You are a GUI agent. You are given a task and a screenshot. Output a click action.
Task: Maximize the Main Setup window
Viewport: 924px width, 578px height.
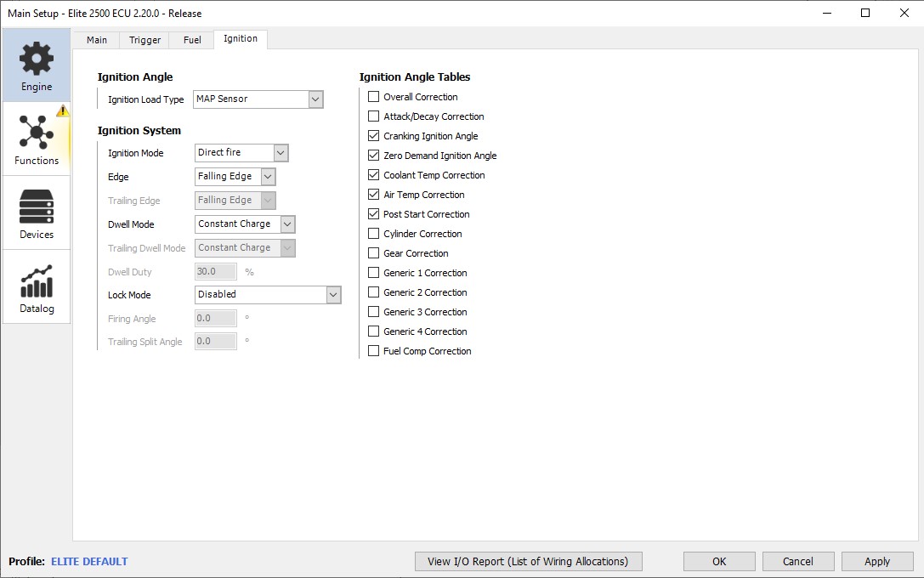(x=865, y=13)
